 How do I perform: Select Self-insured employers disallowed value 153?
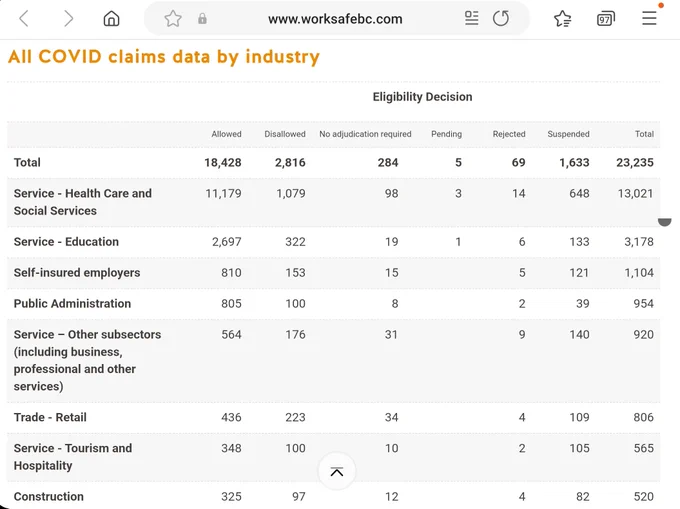pos(295,273)
